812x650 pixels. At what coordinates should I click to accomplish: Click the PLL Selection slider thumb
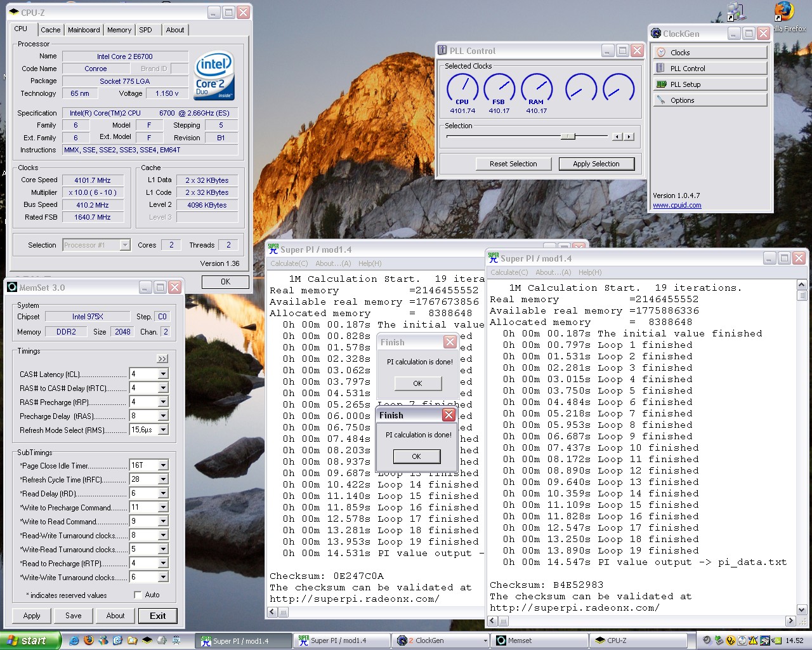coord(568,136)
